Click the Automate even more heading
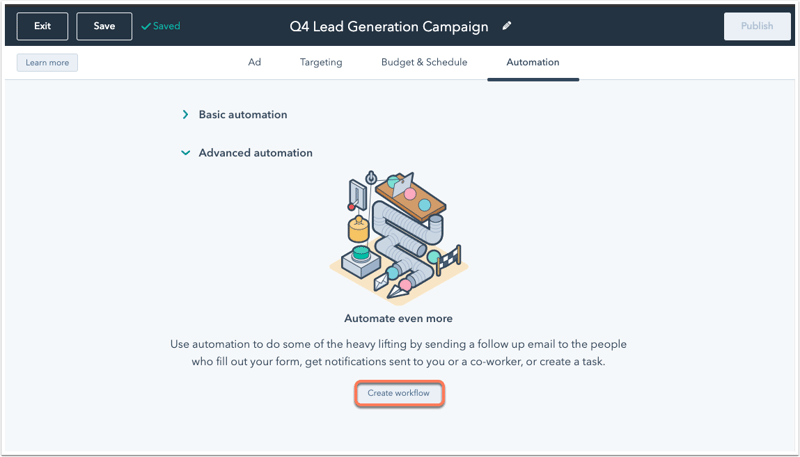800x457 pixels. (398, 318)
